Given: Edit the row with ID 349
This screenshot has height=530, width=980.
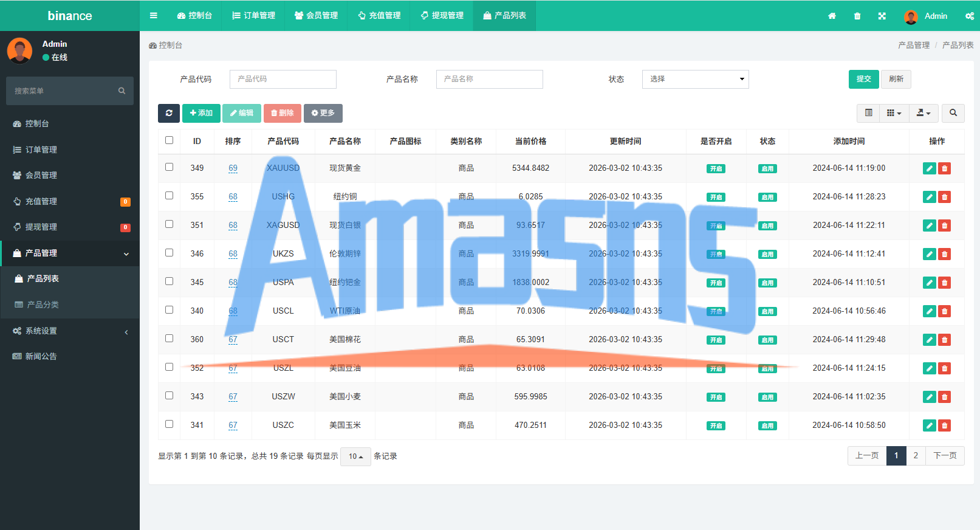Looking at the screenshot, I should tap(930, 168).
